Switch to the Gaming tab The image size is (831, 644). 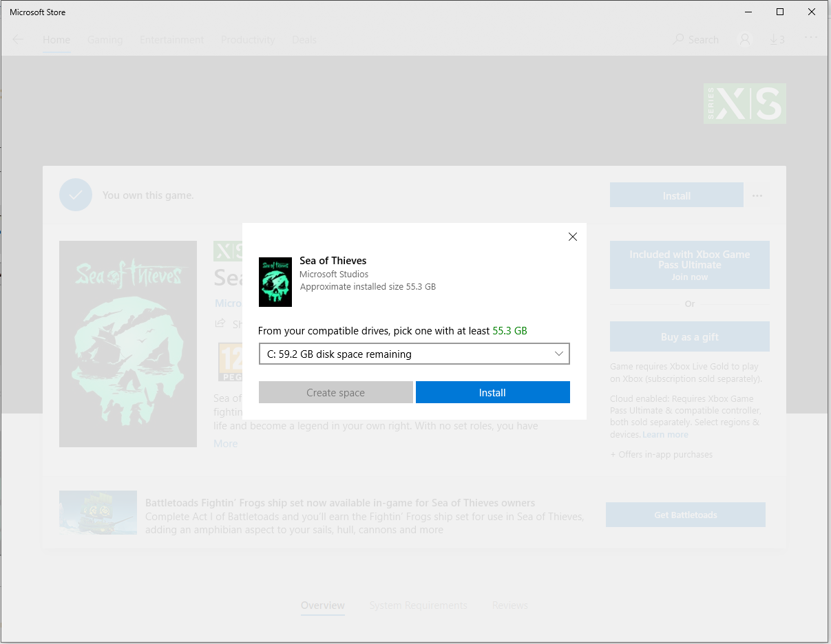[105, 40]
